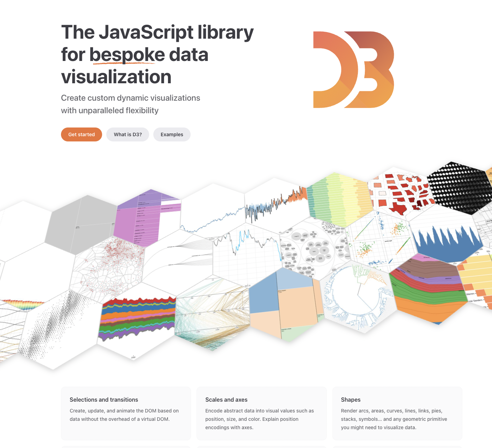
Task: Open the Selections and transitions card
Action: pos(126,413)
